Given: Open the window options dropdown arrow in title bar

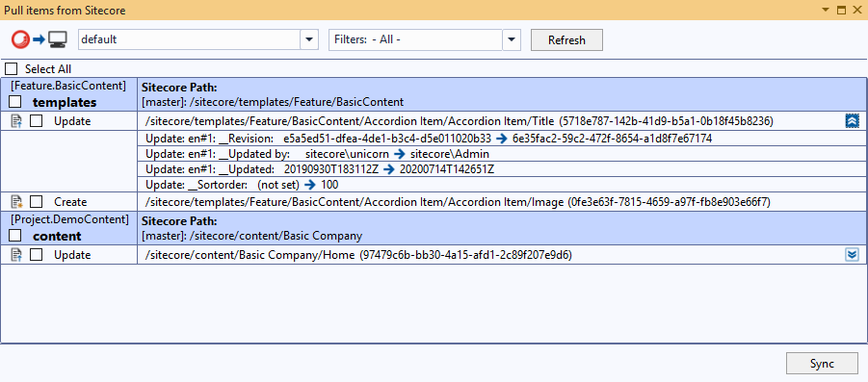Looking at the screenshot, I should coord(826,10).
